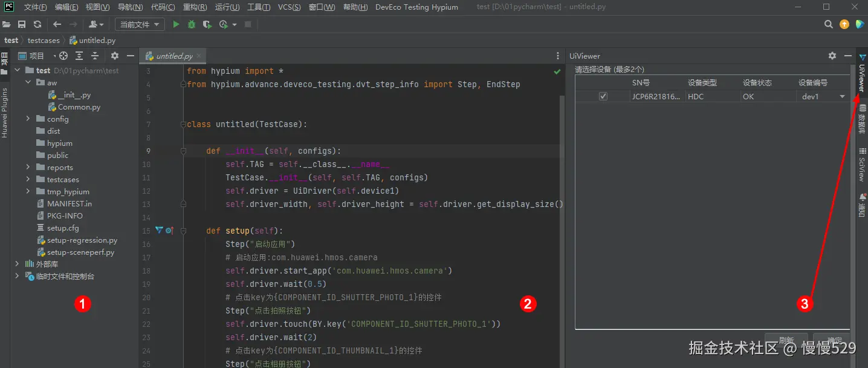This screenshot has width=868, height=368.
Task: Expand the testcases folder
Action: (28, 179)
